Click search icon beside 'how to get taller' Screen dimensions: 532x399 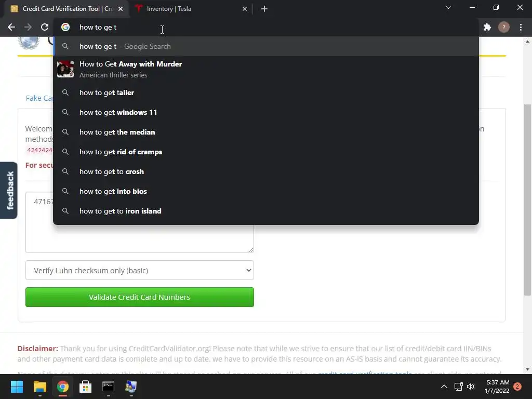click(x=65, y=92)
